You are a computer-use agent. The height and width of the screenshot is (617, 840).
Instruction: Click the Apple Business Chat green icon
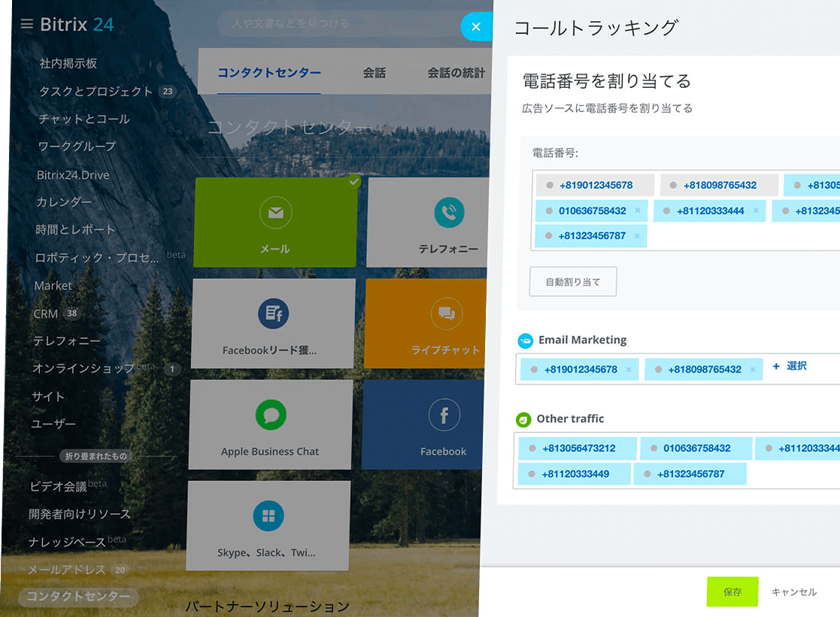coord(271,415)
